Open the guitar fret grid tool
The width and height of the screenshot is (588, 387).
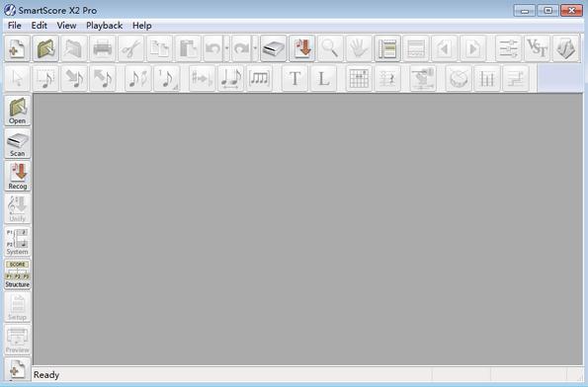point(359,78)
